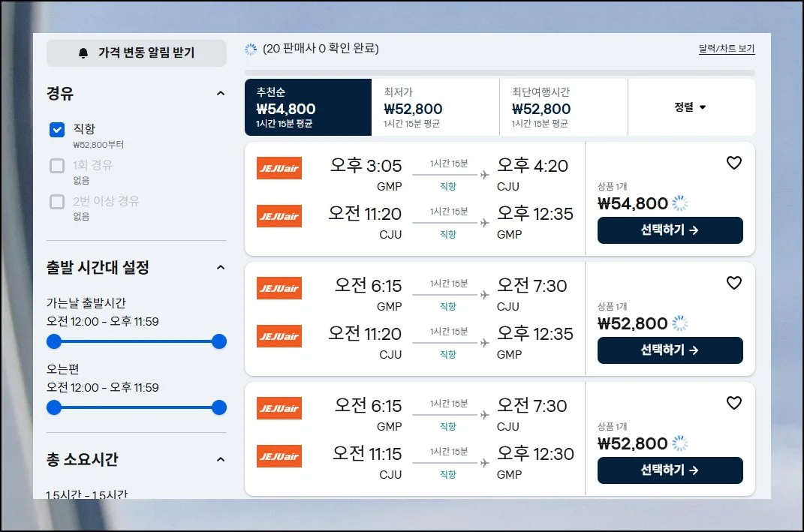Click loading spinner next to ₩54,800 price
Viewport: 804px width, 532px height.
pyautogui.click(x=680, y=203)
